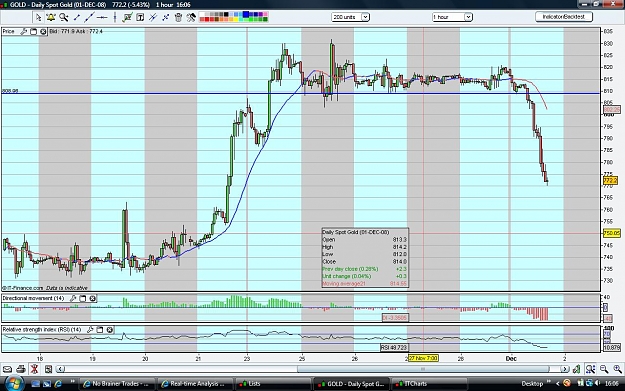
Task: Click the printer icon
Action: [x=21, y=369]
